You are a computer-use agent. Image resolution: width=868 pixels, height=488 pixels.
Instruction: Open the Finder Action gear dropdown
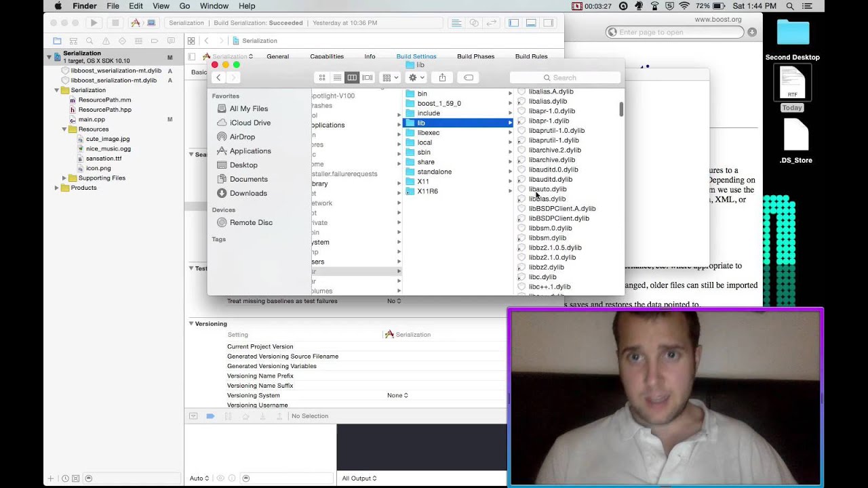(416, 77)
